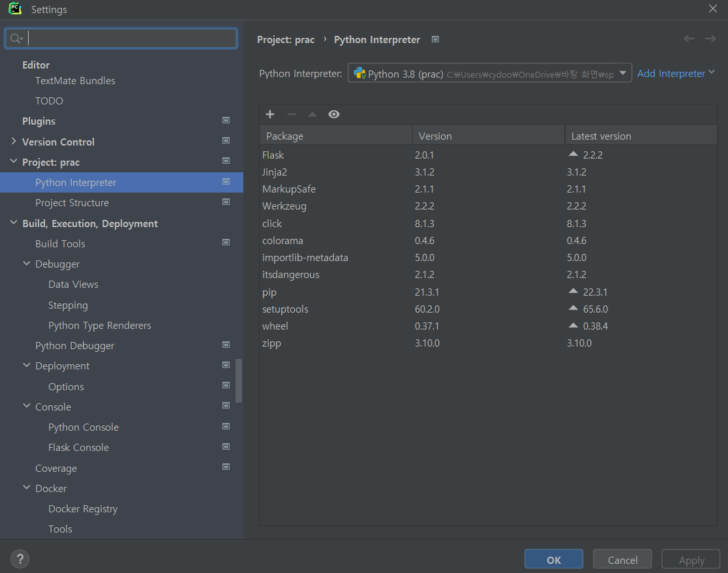Collapse Build, Execution, Deployment section
The image size is (728, 573).
(14, 223)
